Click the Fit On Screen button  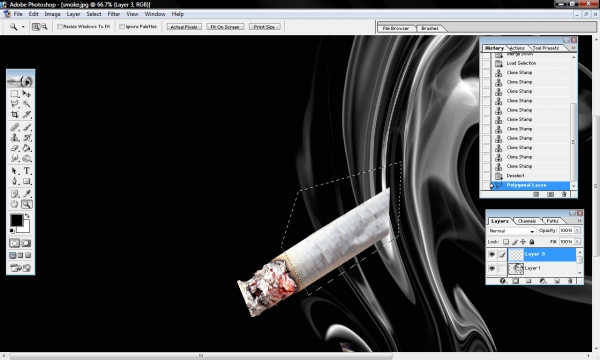225,27
